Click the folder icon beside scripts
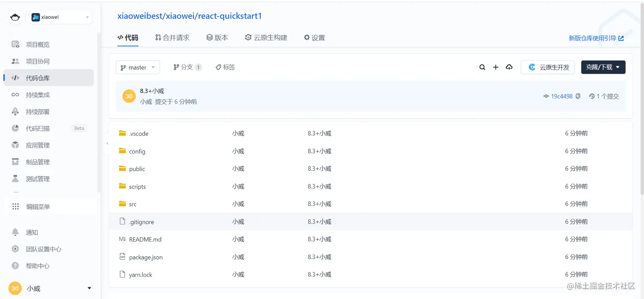The width and height of the screenshot is (644, 299). coord(122,186)
